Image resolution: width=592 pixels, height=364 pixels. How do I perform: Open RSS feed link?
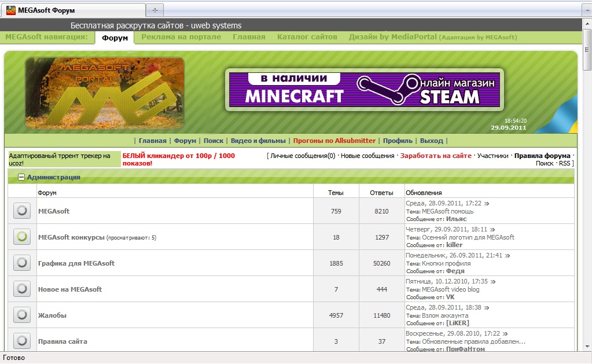(x=564, y=163)
